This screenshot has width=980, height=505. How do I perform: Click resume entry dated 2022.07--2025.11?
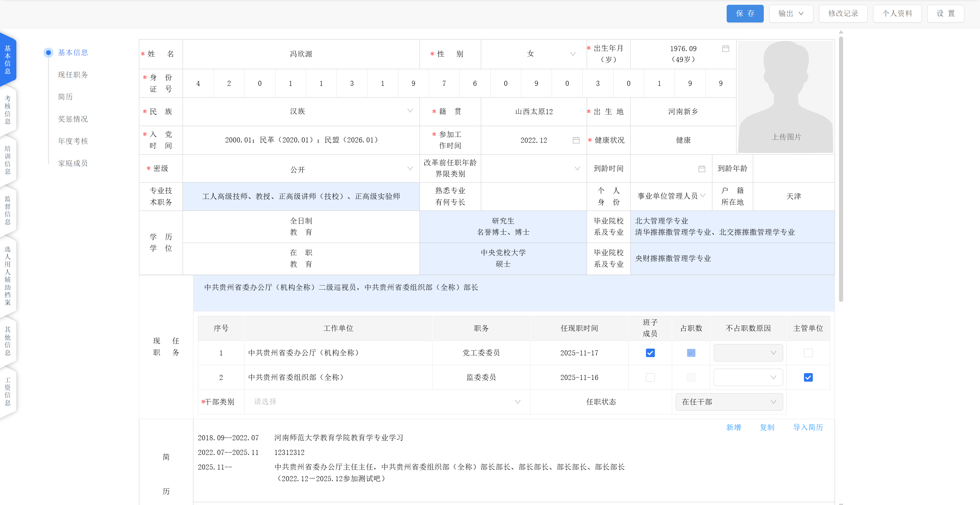point(251,453)
